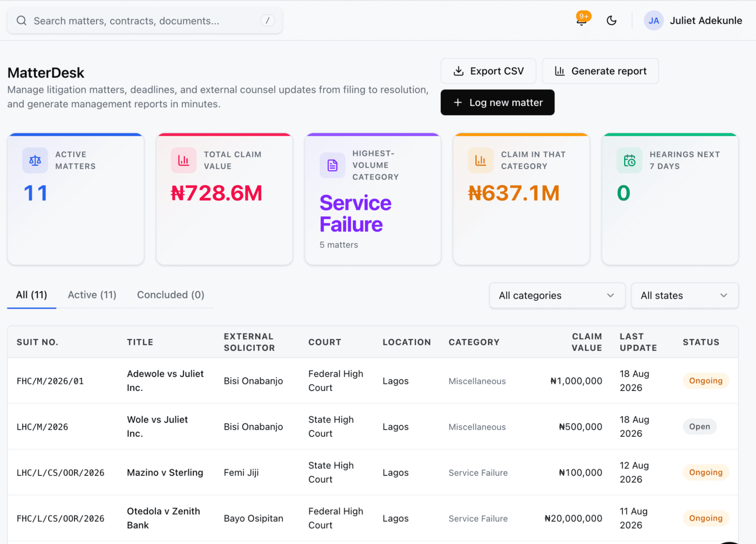Click the Open status badge for Wole vs Juliet
Screen dimensions: 756x544
pos(699,426)
